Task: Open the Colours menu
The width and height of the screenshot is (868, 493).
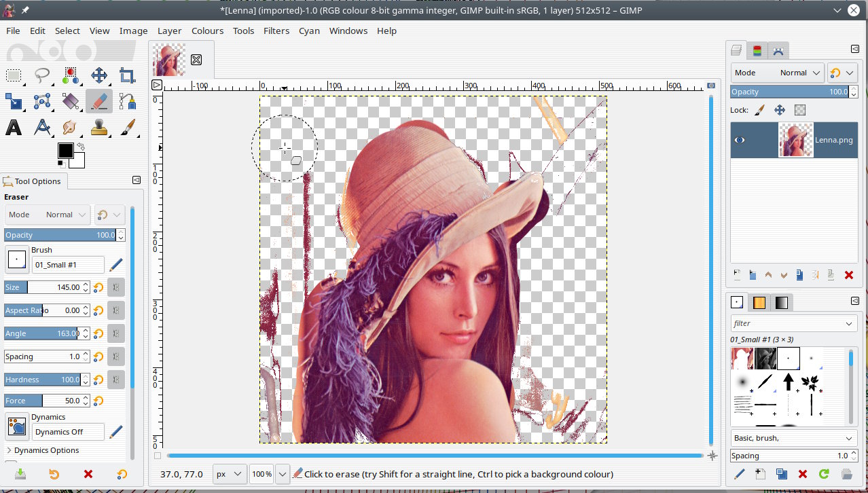Action: [x=207, y=31]
